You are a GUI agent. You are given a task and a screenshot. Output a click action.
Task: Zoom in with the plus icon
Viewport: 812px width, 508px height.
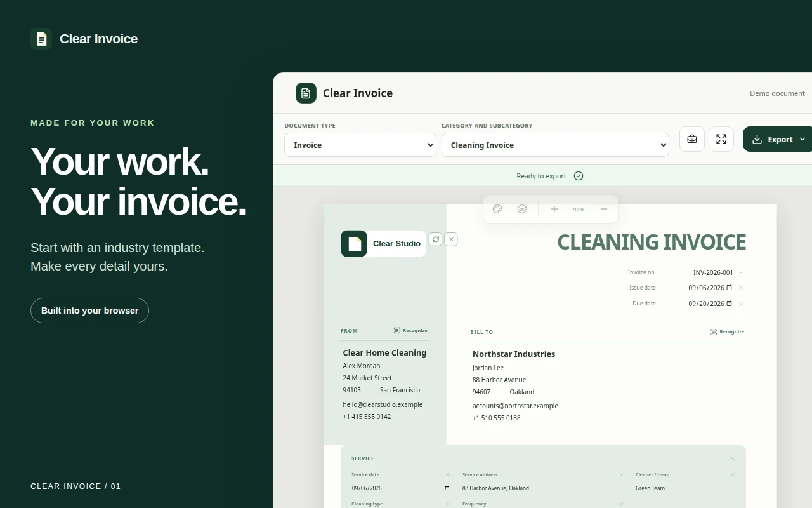(554, 209)
